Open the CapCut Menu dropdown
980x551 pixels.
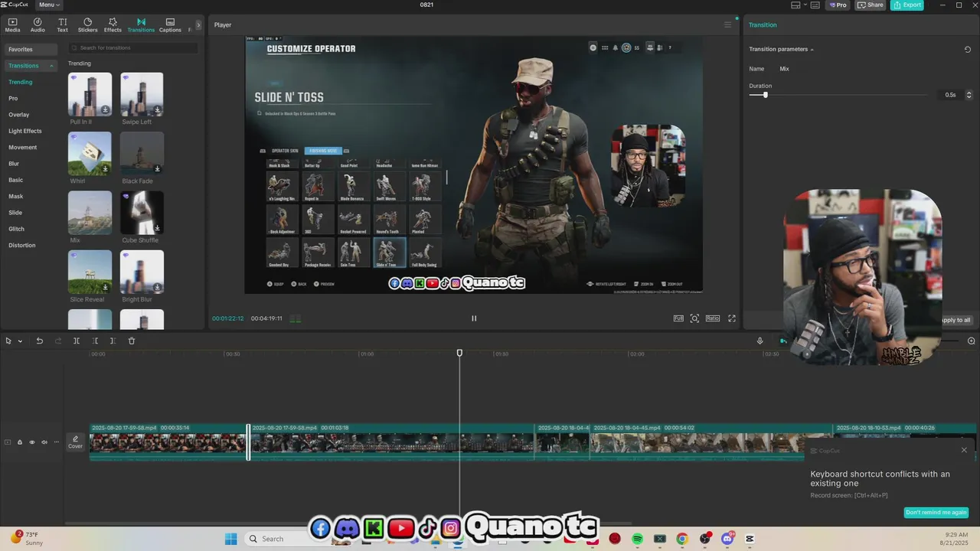pyautogui.click(x=50, y=5)
